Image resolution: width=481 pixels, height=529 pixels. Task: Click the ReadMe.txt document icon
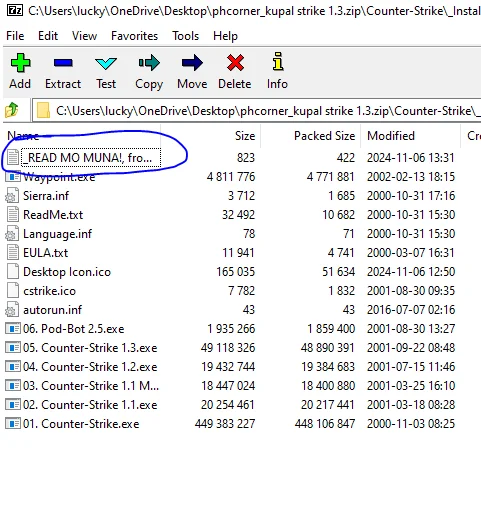click(13, 215)
